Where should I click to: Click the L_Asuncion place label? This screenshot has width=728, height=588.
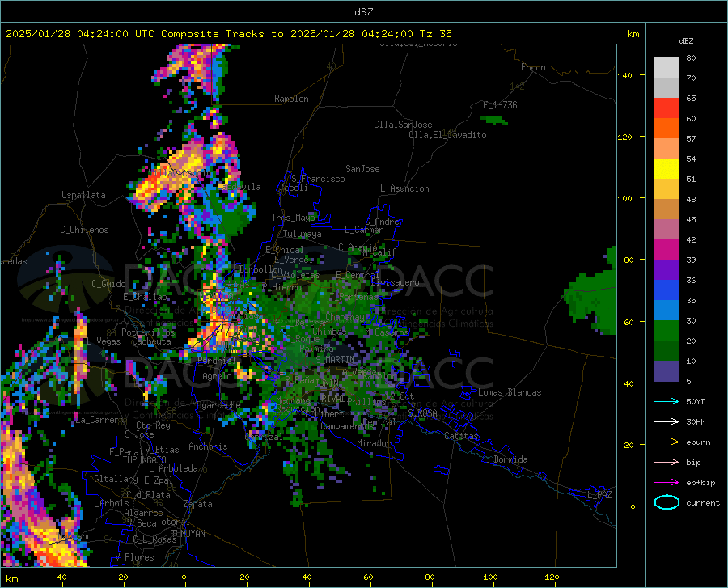pyautogui.click(x=404, y=188)
